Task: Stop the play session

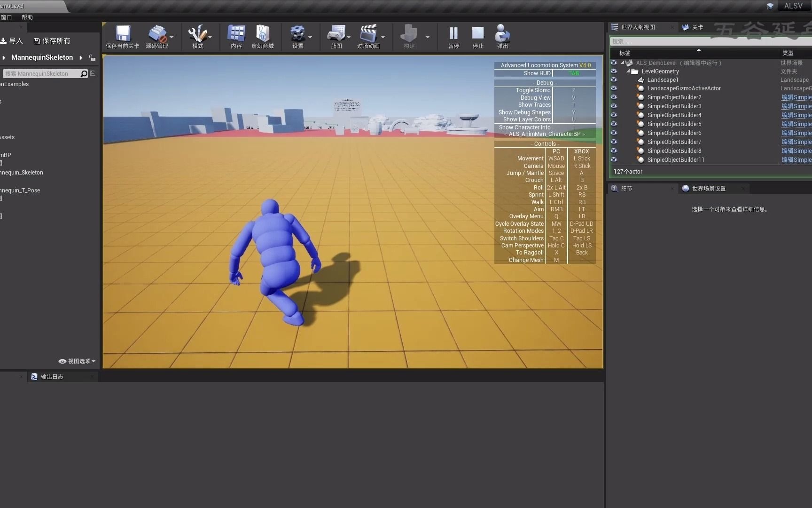Action: (478, 33)
